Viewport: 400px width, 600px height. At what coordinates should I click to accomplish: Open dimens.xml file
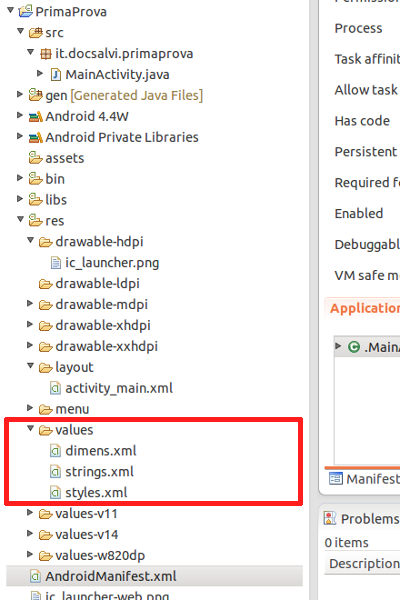(x=101, y=451)
